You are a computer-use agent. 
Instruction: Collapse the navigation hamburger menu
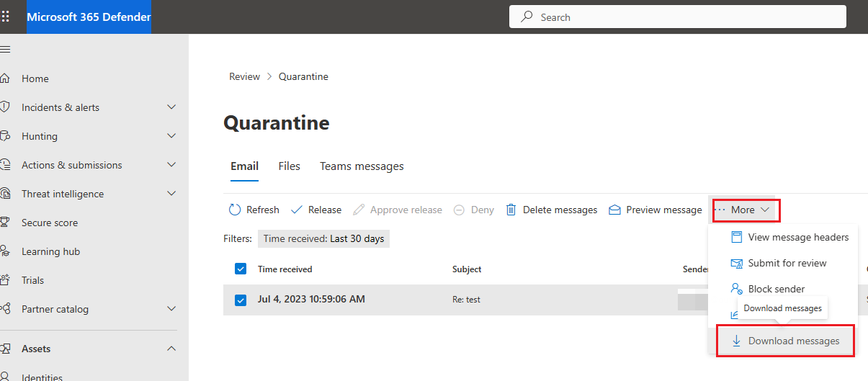(x=5, y=50)
